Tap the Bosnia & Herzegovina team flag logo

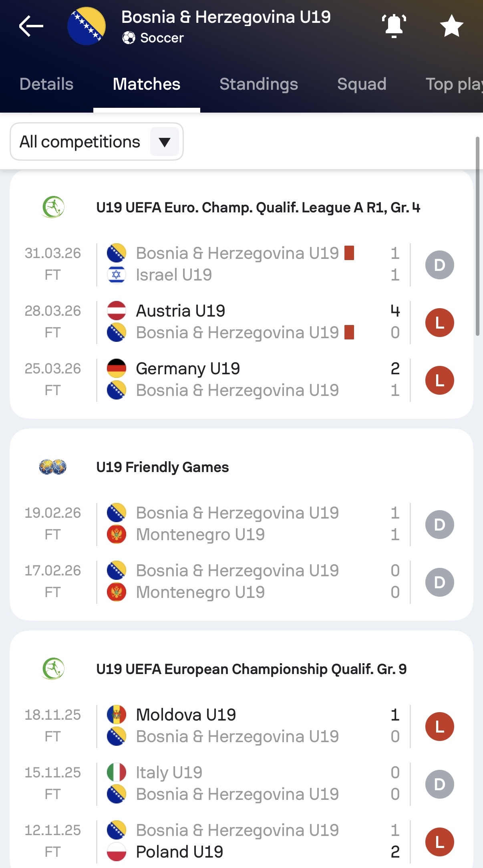click(87, 26)
